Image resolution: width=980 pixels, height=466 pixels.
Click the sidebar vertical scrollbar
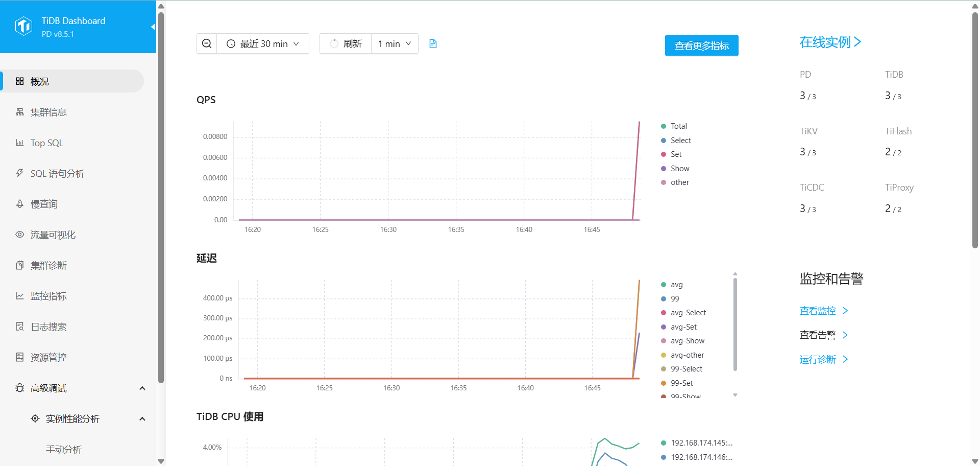161,197
